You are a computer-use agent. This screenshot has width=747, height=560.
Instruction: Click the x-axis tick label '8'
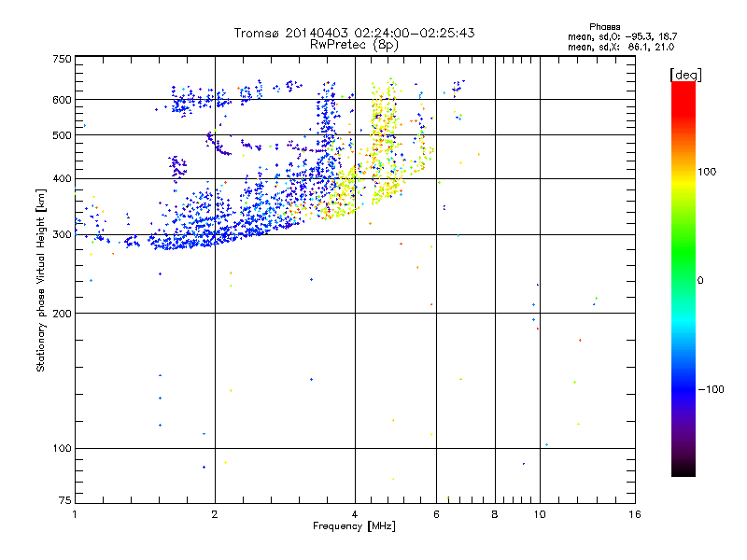(x=495, y=514)
